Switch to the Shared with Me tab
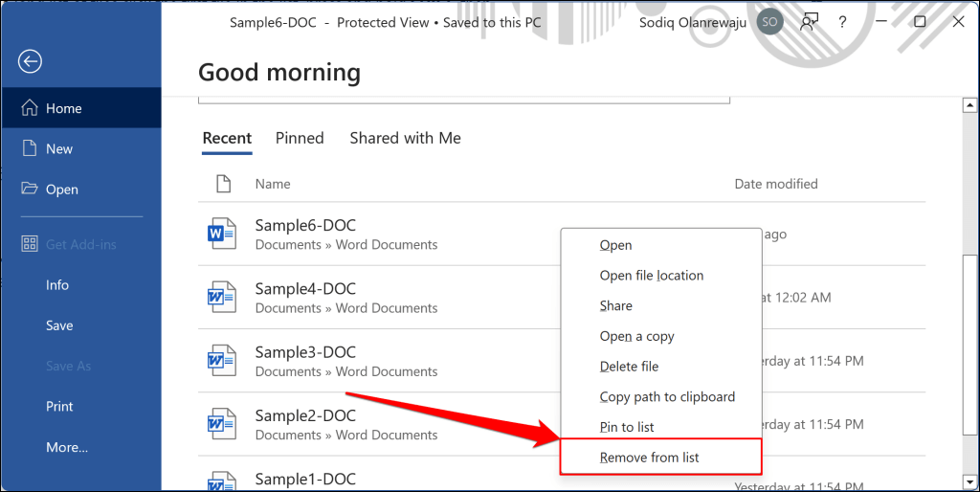 pos(405,138)
